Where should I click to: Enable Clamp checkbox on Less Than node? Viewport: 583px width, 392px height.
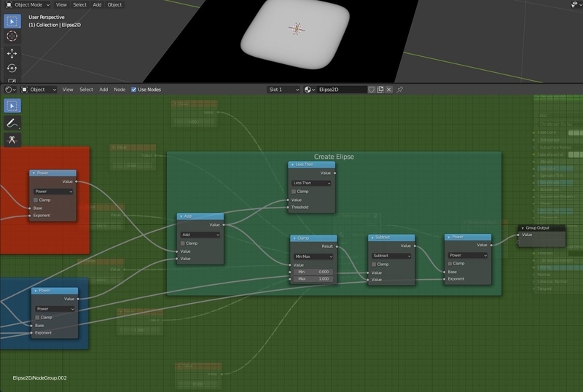(294, 192)
